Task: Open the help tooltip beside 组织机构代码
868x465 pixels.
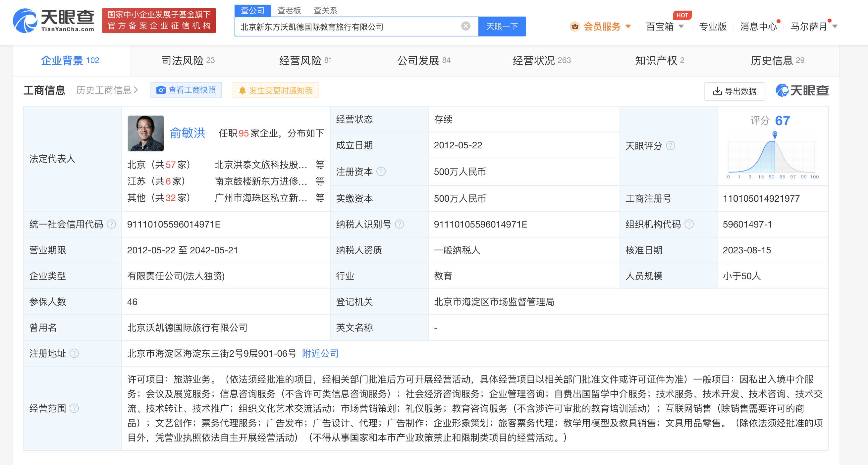Action: 689,224
